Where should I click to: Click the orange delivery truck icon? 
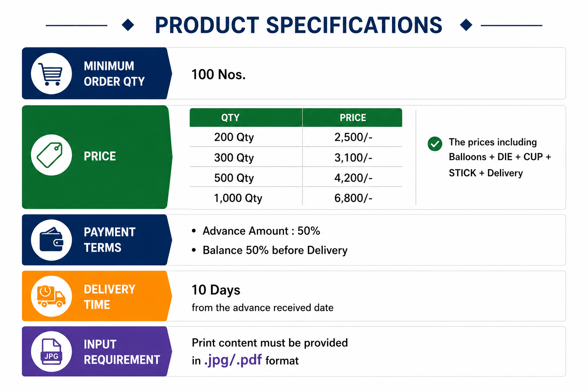51,296
